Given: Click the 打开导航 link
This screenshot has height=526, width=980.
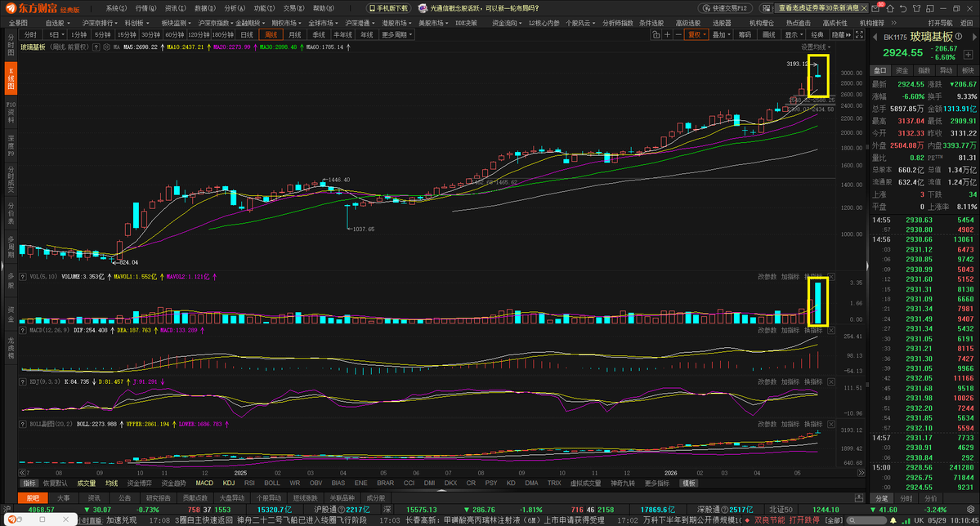Looking at the screenshot, I should coord(941,23).
